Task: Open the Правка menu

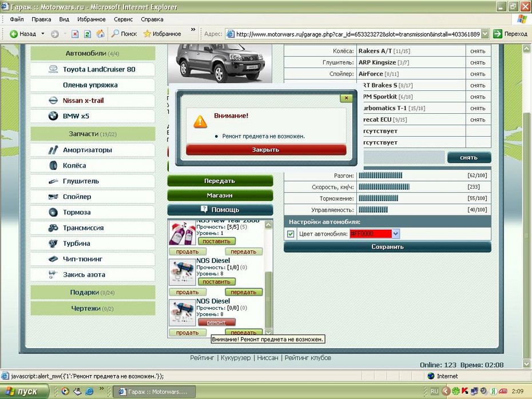Action: 41,19
